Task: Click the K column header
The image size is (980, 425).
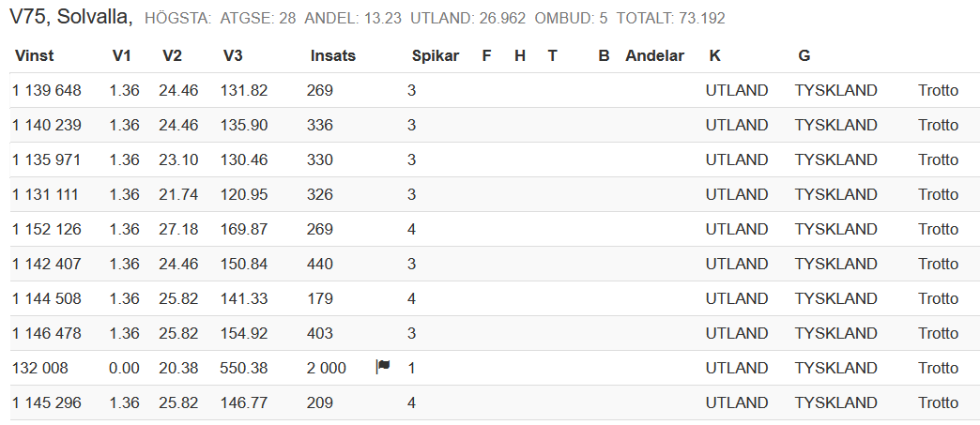Action: pyautogui.click(x=715, y=55)
